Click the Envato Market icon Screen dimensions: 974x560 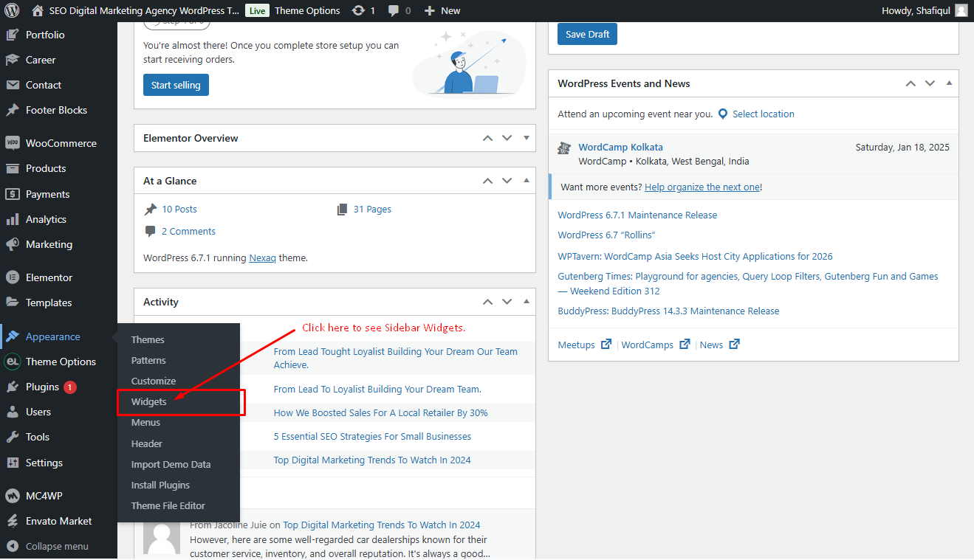pos(12,521)
